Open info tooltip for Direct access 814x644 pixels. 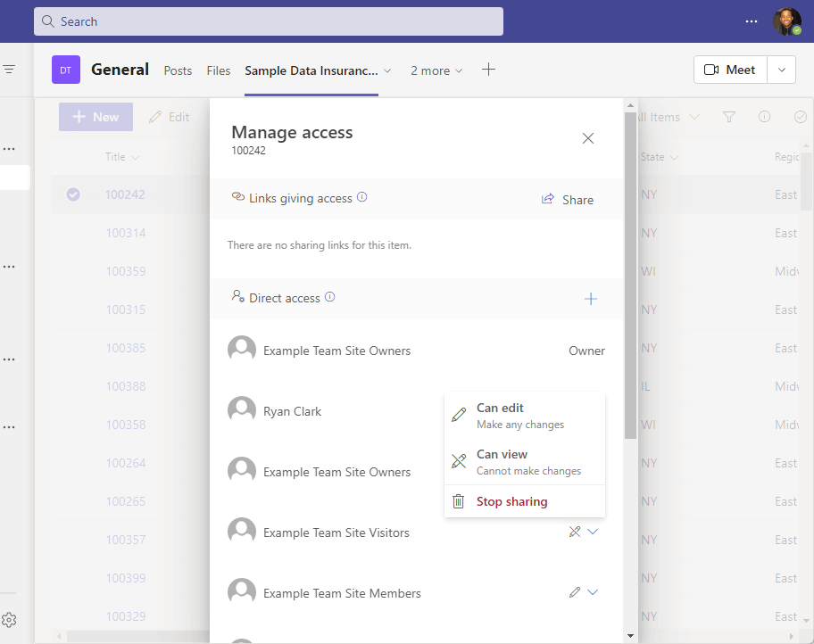click(329, 297)
